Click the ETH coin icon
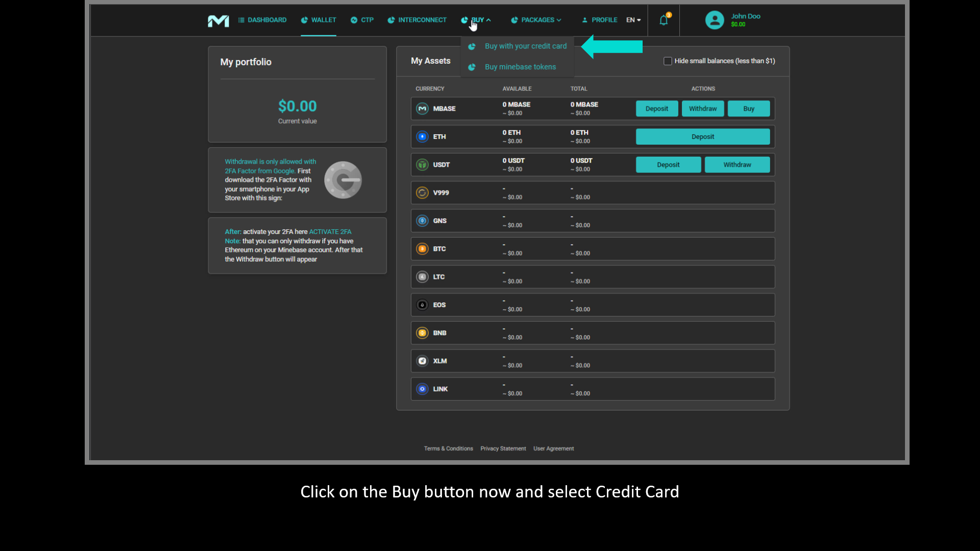Image resolution: width=980 pixels, height=551 pixels. click(422, 137)
